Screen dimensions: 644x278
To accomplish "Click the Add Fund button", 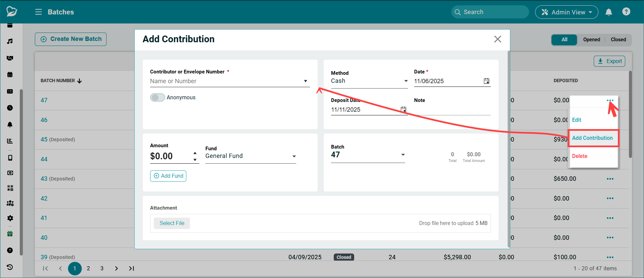I will coord(168,176).
